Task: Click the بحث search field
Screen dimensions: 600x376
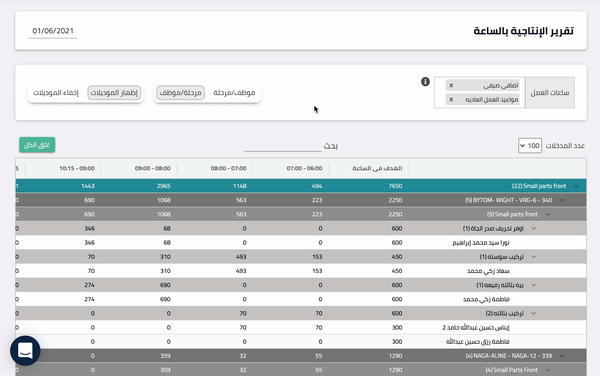Action: coord(282,146)
